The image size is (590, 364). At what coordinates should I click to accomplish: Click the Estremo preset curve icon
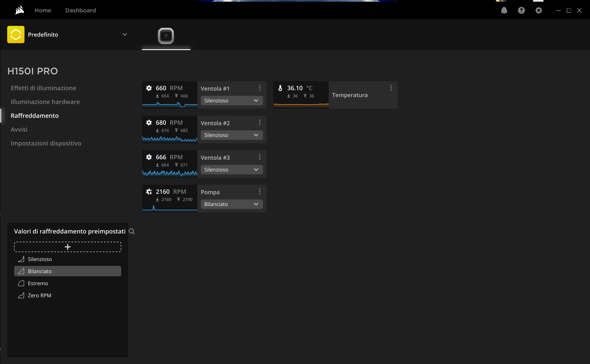[x=21, y=283]
